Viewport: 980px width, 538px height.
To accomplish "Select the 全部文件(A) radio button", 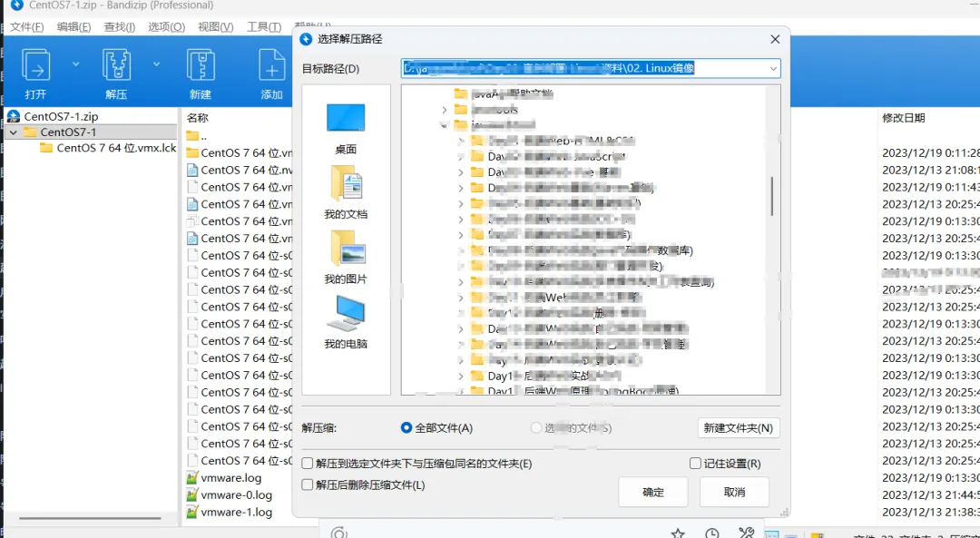I will tap(407, 428).
